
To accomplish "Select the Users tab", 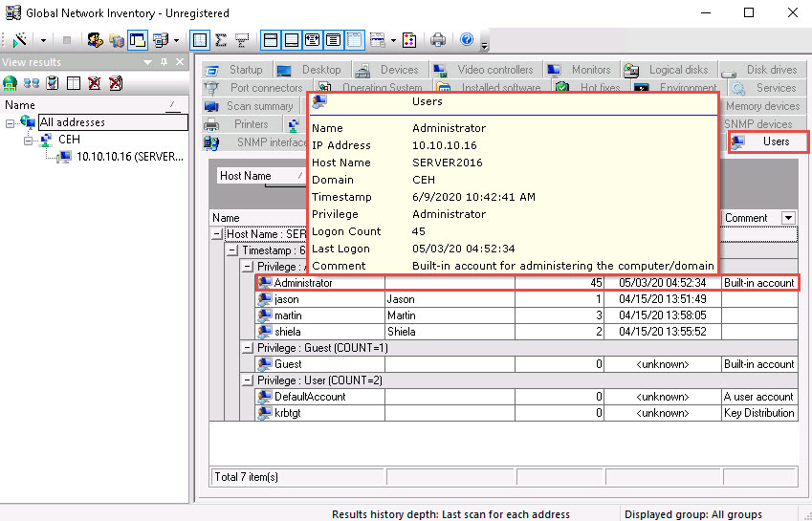I will pyautogui.click(x=768, y=141).
